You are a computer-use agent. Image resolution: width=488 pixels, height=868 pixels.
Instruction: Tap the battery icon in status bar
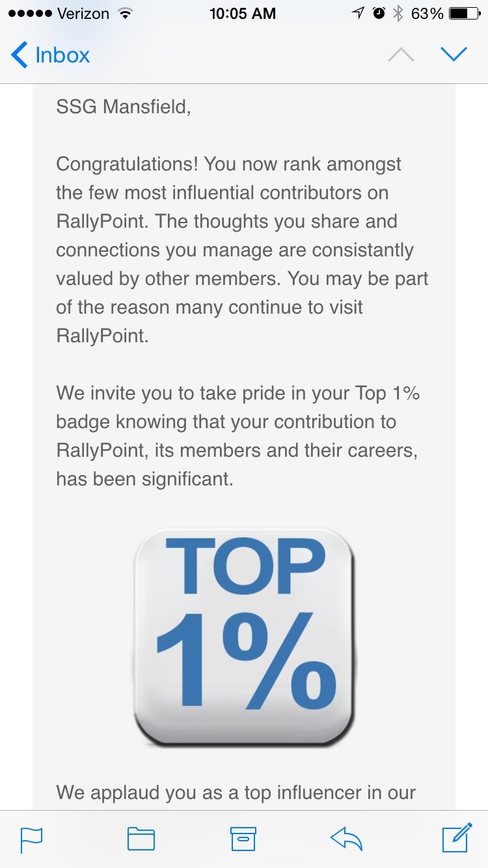click(x=464, y=14)
